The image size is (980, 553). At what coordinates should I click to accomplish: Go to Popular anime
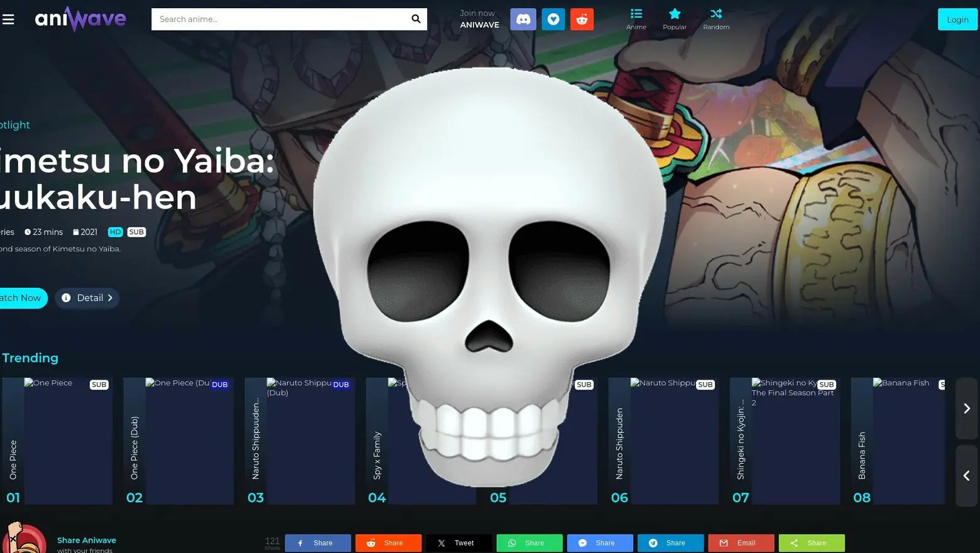[x=675, y=19]
